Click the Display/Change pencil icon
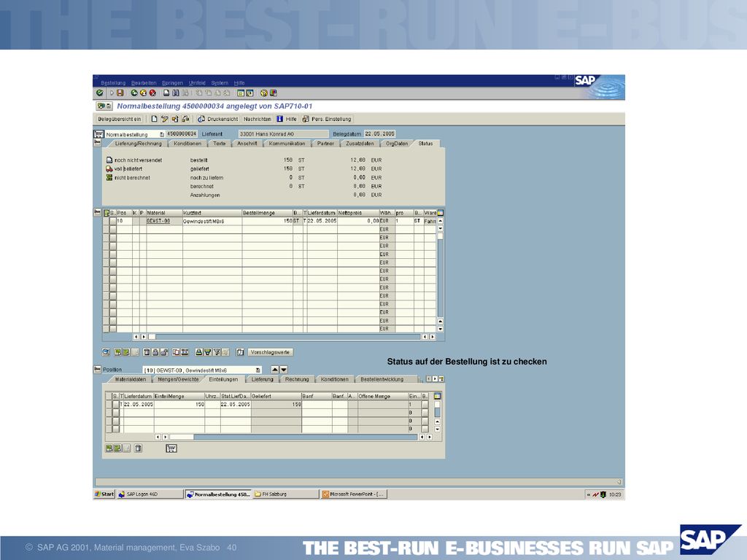 [165, 119]
